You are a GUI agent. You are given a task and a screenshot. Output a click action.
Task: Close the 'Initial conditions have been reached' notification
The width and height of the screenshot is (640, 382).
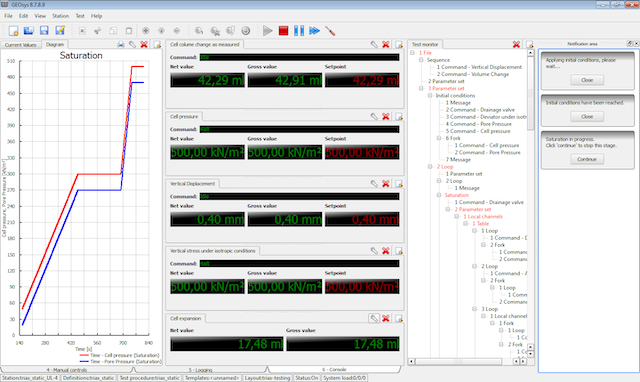pyautogui.click(x=587, y=117)
